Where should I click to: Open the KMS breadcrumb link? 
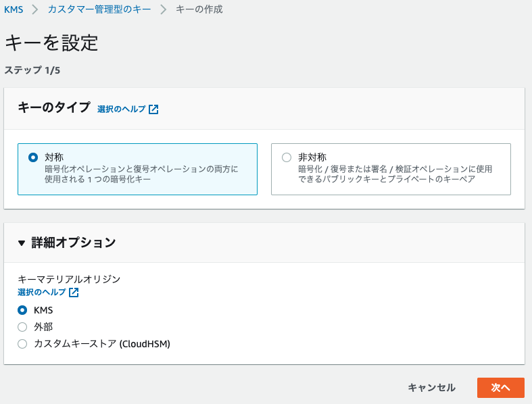(x=14, y=9)
